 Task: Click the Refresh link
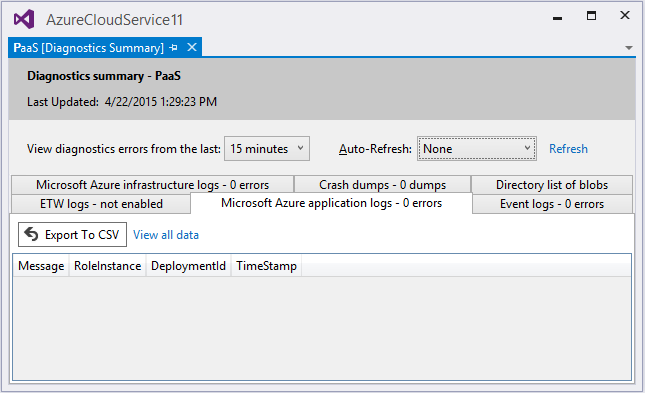568,149
